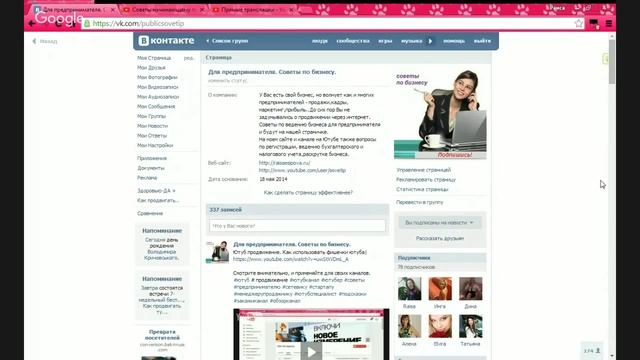Close the second YouTube browser tab
The width and height of the screenshot is (640, 360).
[202, 10]
